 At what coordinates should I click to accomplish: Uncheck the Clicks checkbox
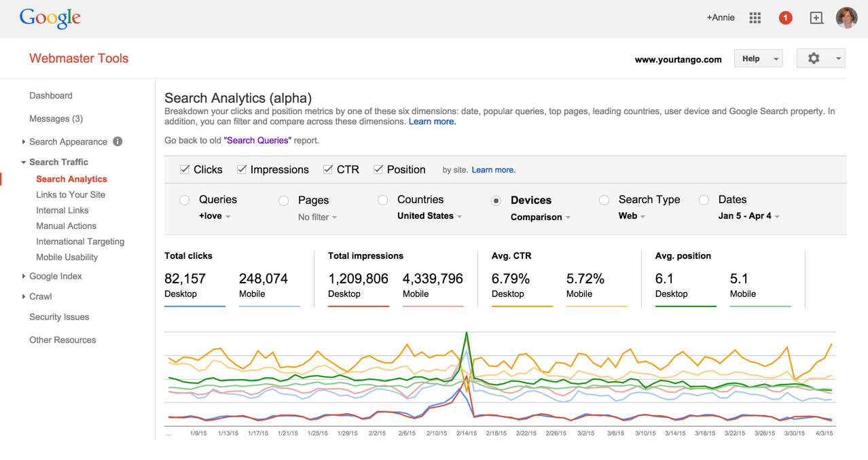(x=185, y=170)
